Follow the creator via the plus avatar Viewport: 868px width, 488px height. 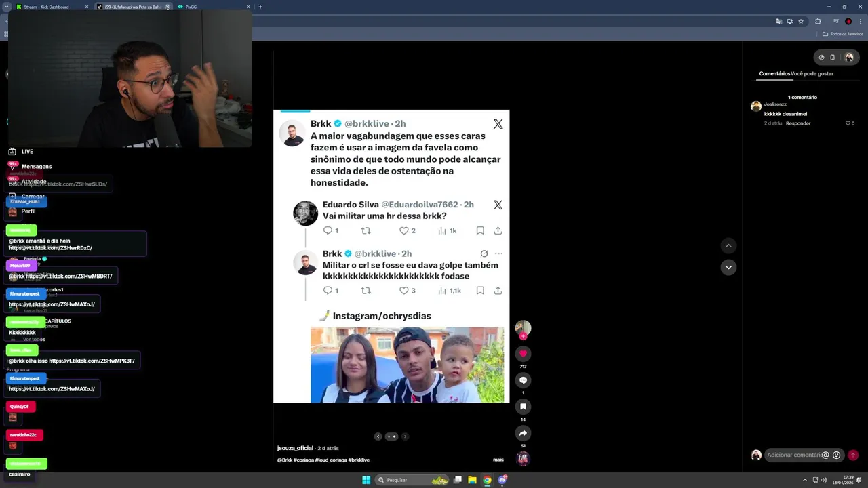click(x=523, y=336)
